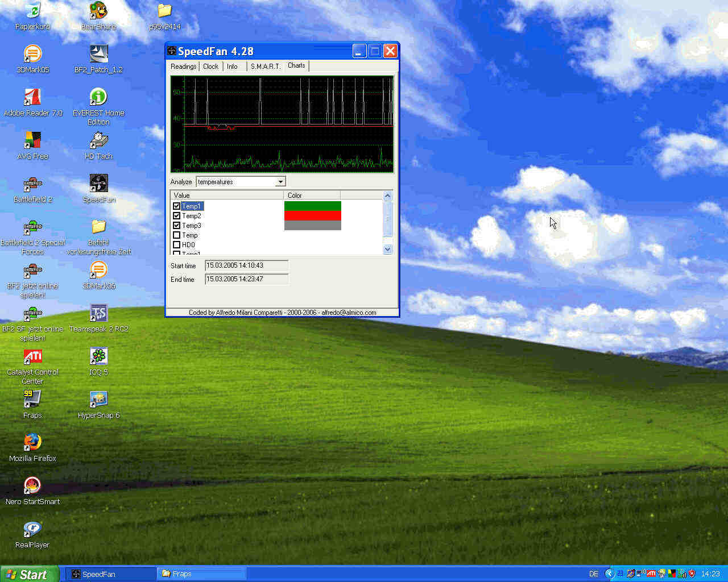Open Battlefield 2 Special Forces shortcut
The image size is (728, 582).
[x=32, y=236]
